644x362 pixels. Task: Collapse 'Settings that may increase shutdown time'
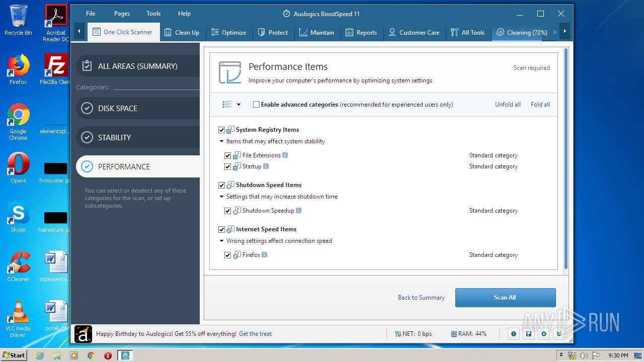click(221, 197)
